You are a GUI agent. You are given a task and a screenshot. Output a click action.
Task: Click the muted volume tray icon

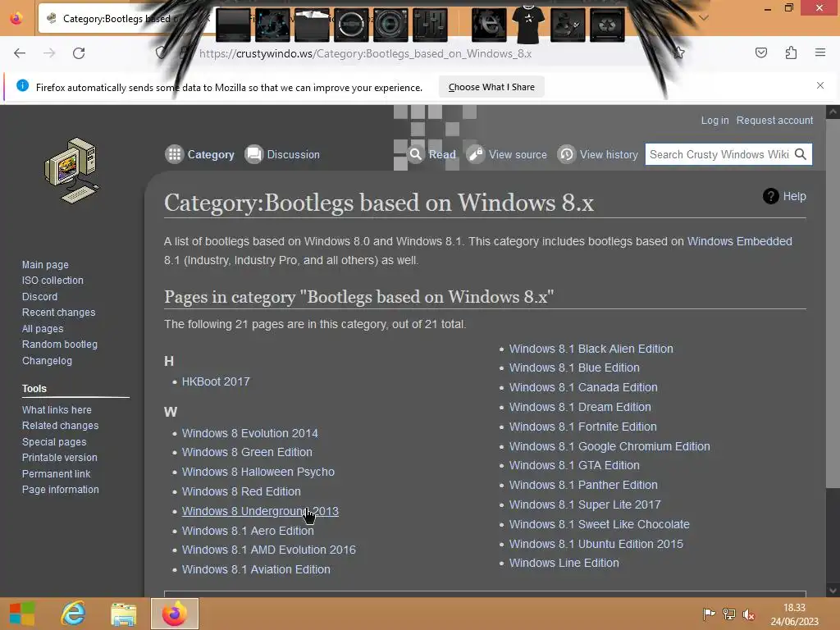tap(749, 614)
